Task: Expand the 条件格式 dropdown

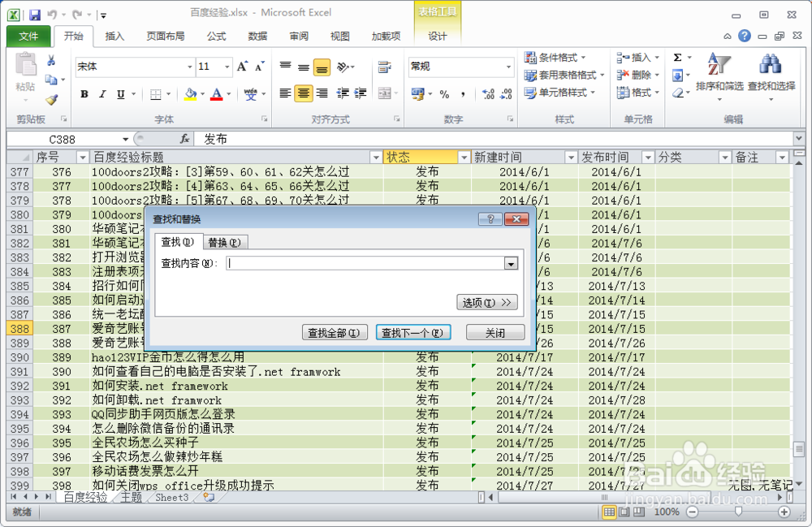Action: click(x=583, y=58)
